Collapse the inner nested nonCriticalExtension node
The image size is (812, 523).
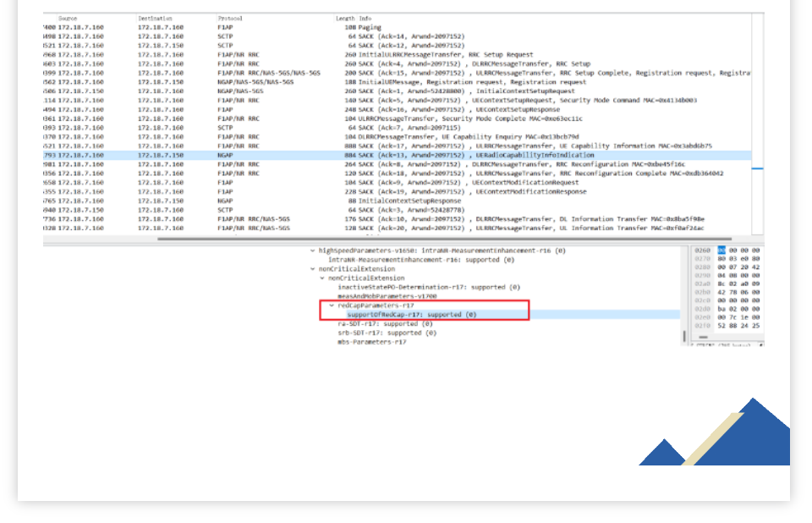pos(321,278)
